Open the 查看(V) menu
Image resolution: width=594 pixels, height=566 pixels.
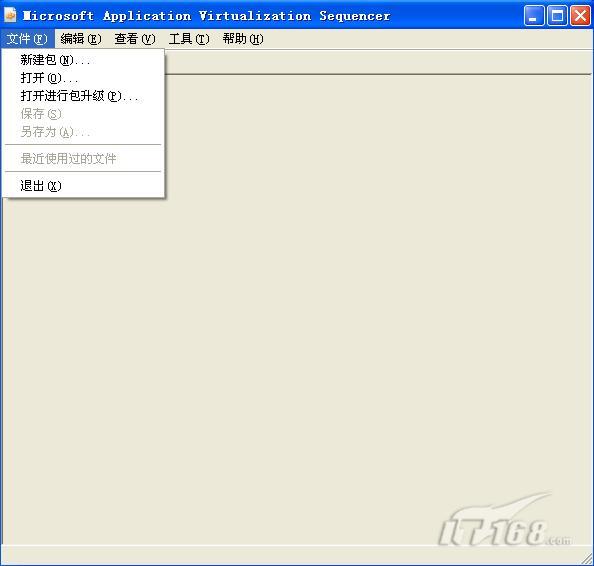click(135, 39)
